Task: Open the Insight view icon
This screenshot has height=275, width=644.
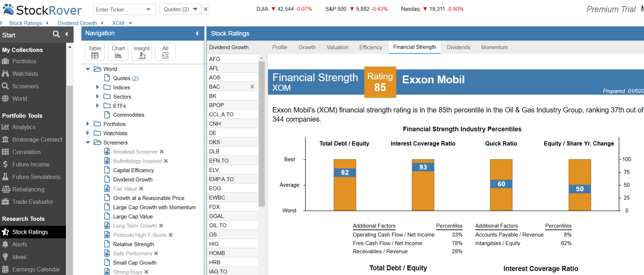Action: (142, 52)
